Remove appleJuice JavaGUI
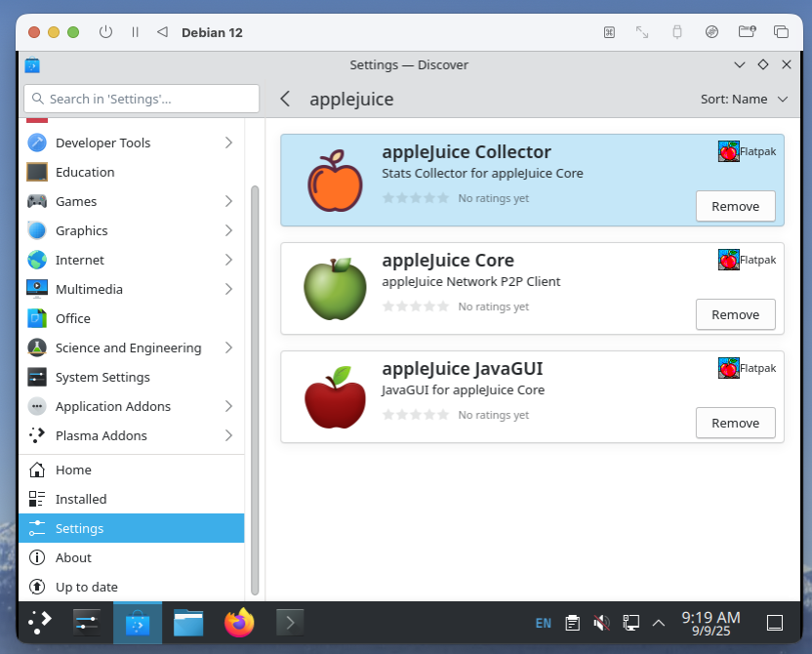 (735, 423)
